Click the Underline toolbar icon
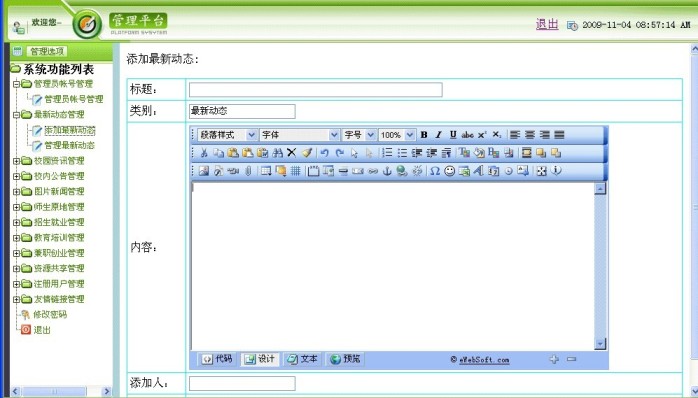698x398 pixels. 453,134
